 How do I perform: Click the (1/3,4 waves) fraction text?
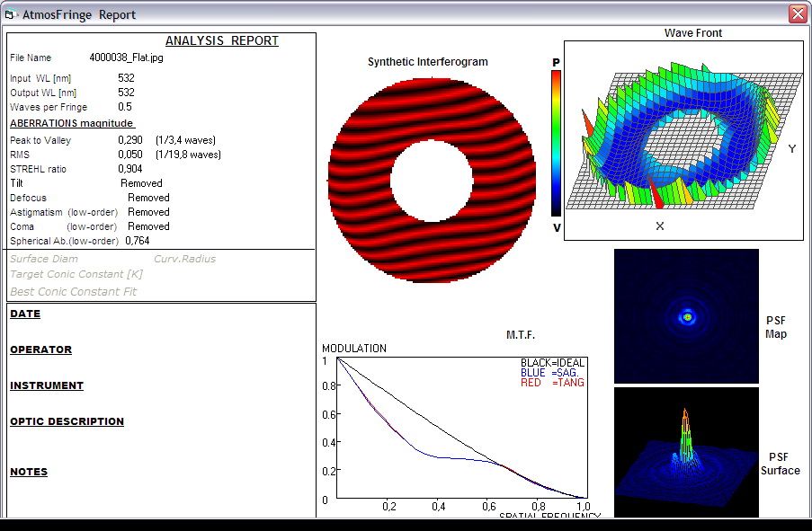(x=185, y=140)
